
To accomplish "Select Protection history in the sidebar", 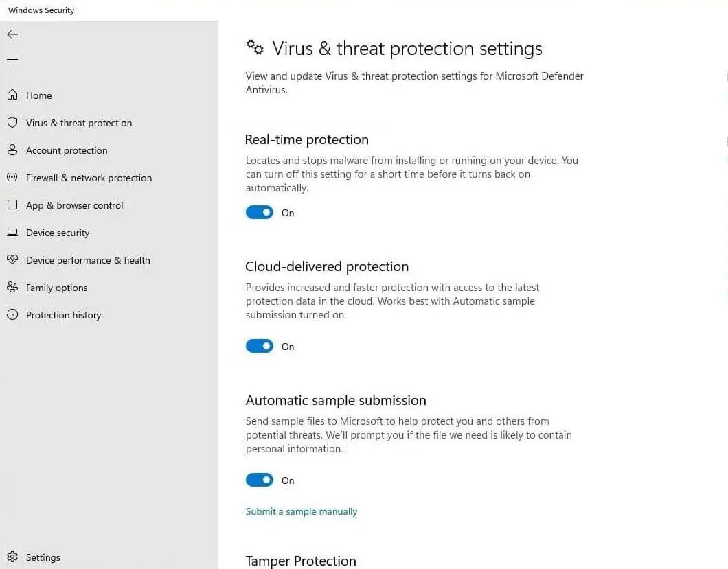I will pos(63,315).
